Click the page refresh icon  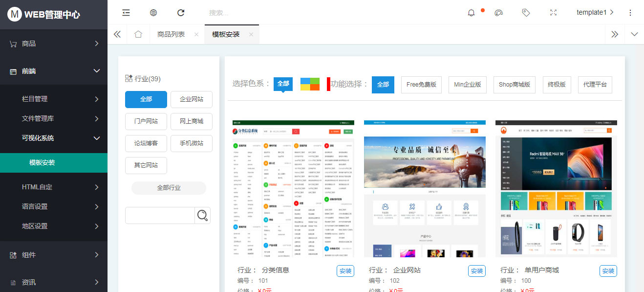click(x=181, y=12)
